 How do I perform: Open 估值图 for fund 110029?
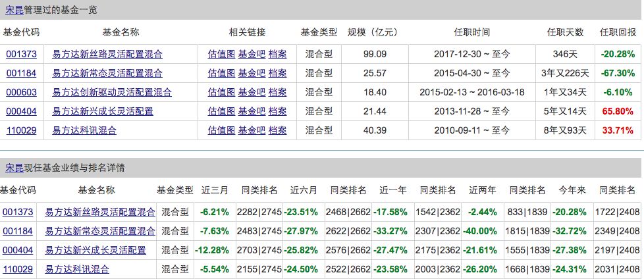(x=221, y=130)
